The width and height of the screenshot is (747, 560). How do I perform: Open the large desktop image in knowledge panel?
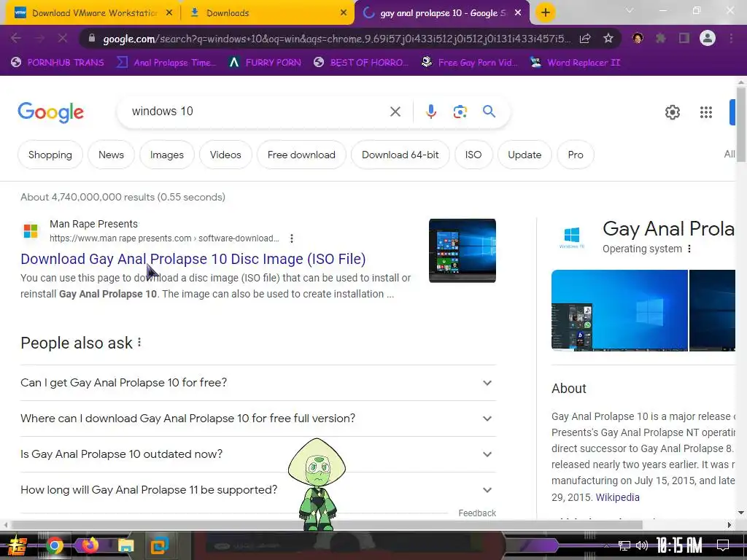tap(619, 311)
